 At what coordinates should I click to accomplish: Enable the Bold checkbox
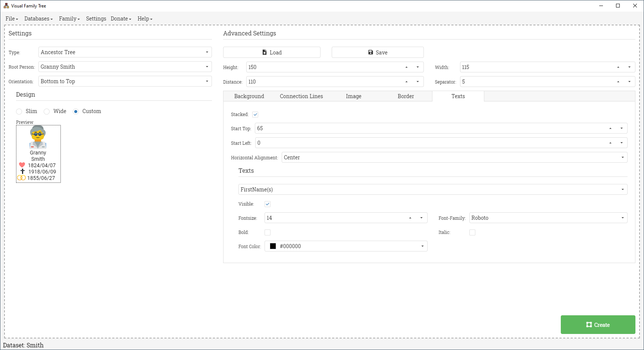pyautogui.click(x=268, y=232)
